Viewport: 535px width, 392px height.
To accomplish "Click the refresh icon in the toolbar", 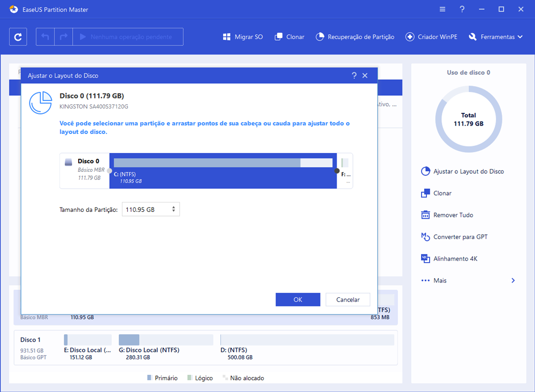I will (18, 37).
